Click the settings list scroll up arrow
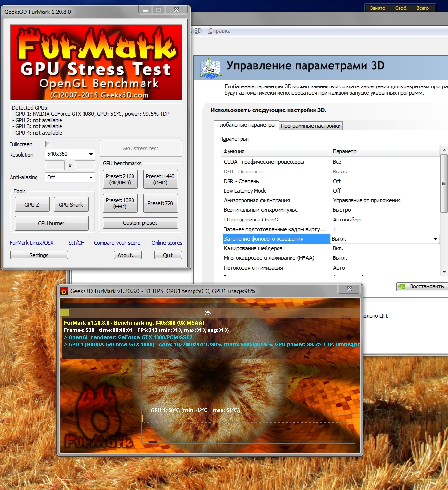Image resolution: width=448 pixels, height=490 pixels. point(444,150)
